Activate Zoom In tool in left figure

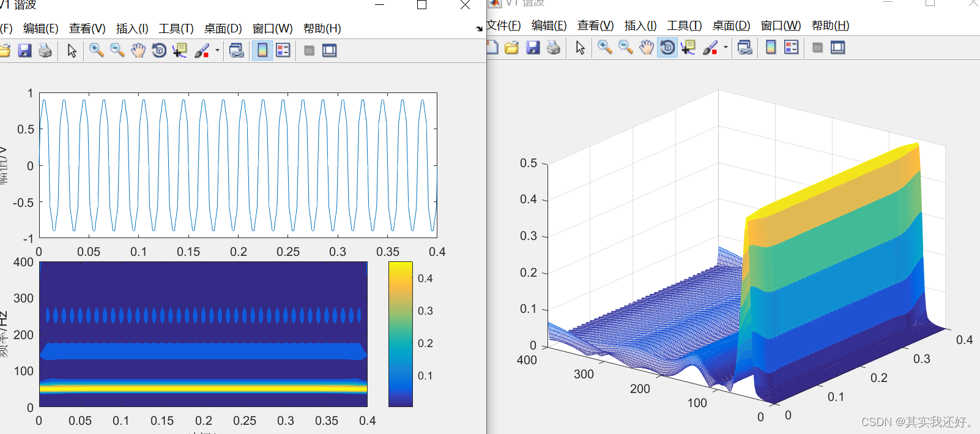point(96,51)
